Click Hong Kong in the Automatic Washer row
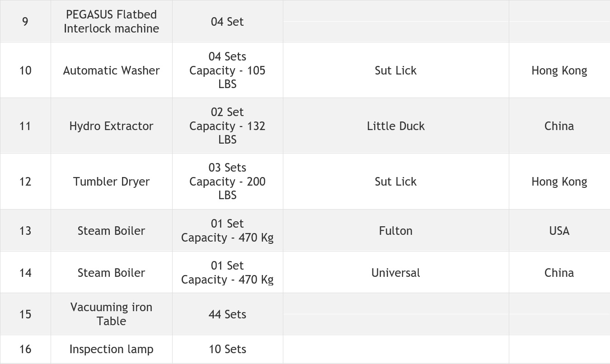Image resolution: width=610 pixels, height=364 pixels. click(559, 70)
